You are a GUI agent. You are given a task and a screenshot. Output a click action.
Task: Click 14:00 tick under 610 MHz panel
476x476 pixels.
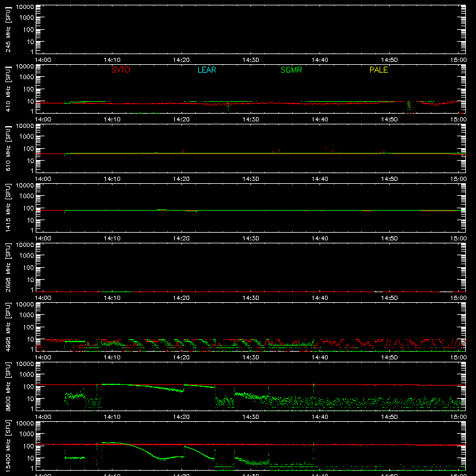click(43, 179)
